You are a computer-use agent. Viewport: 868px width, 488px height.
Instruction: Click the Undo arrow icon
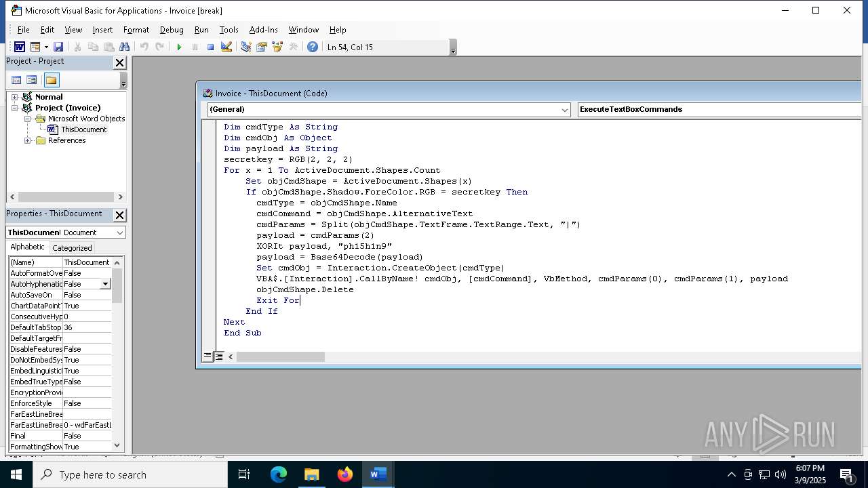click(x=144, y=47)
